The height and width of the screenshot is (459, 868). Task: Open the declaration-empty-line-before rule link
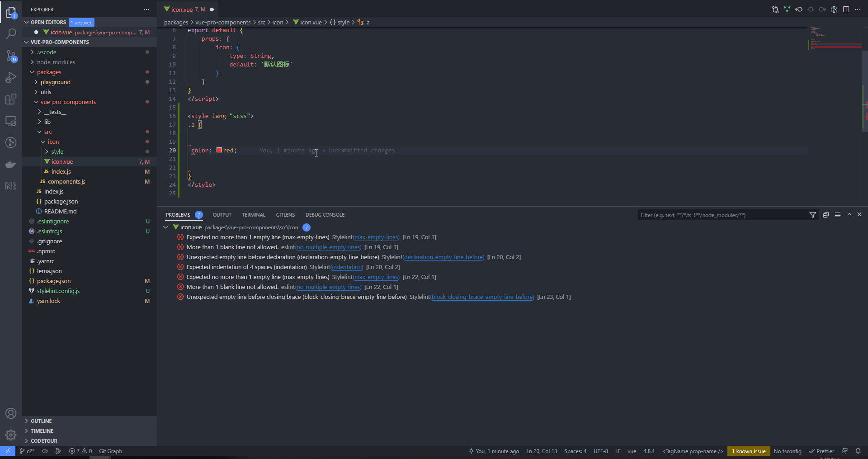point(443,257)
